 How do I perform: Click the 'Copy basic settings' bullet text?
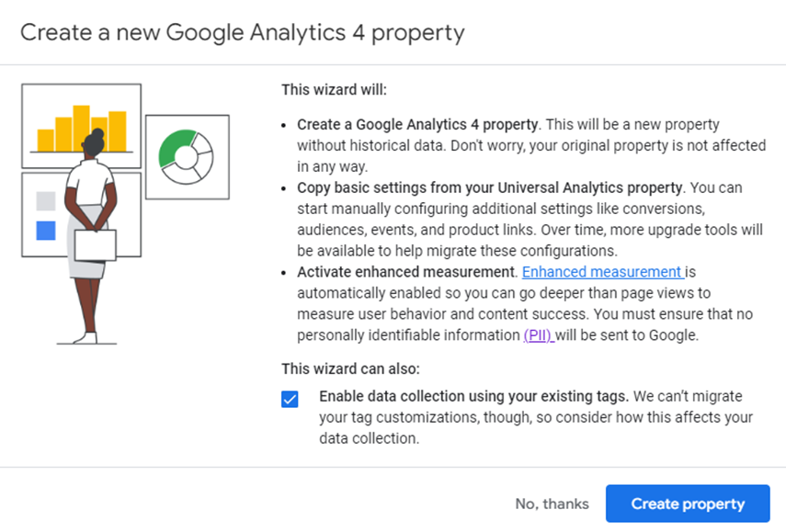pos(490,187)
